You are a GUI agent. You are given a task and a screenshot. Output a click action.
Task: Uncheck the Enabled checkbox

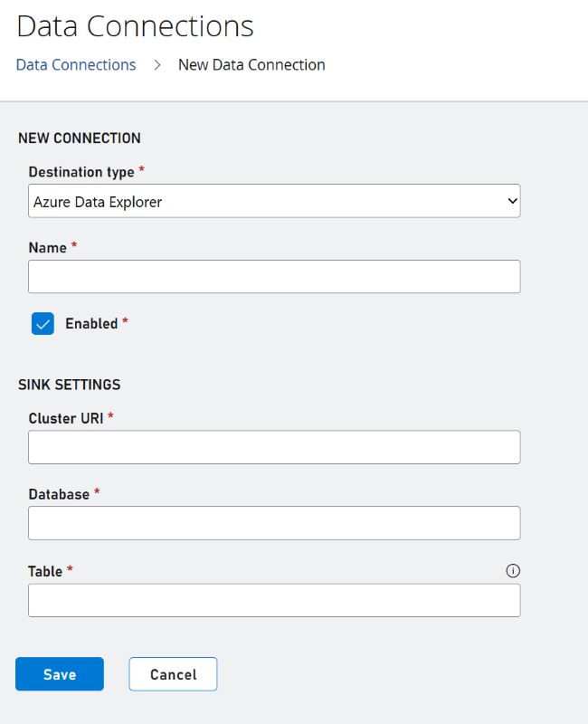43,324
